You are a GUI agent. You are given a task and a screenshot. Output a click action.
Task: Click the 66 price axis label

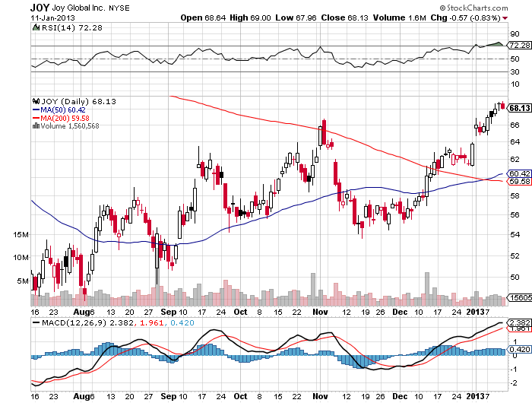pyautogui.click(x=515, y=125)
